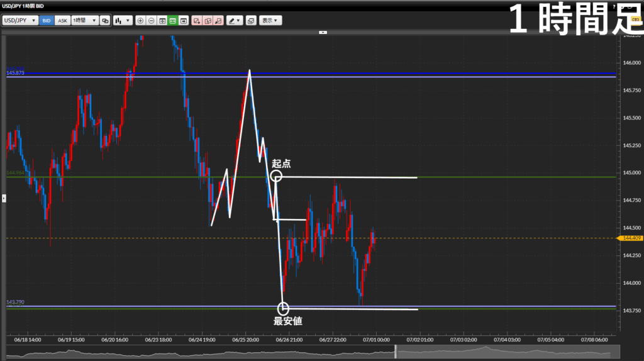Switch chart to BID price

[x=47, y=21]
